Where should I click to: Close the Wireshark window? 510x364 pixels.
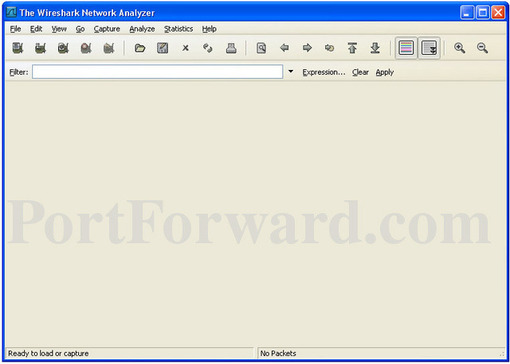[x=498, y=13]
